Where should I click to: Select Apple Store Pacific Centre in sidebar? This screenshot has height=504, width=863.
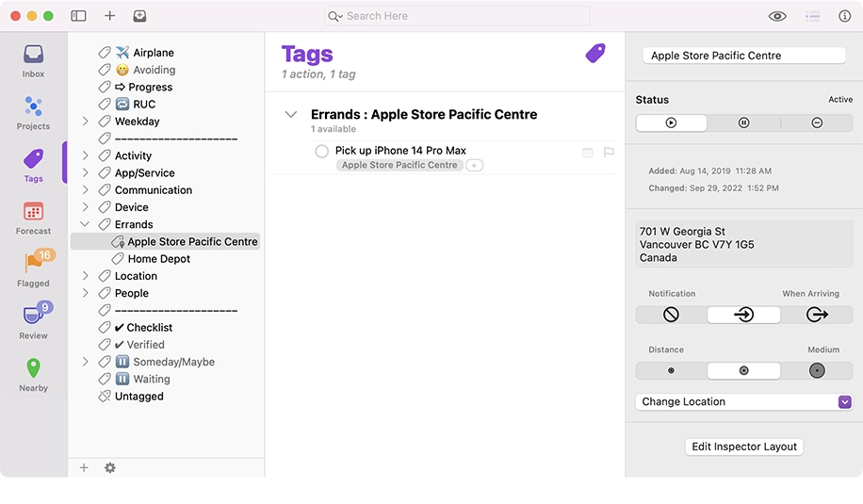pos(165,241)
